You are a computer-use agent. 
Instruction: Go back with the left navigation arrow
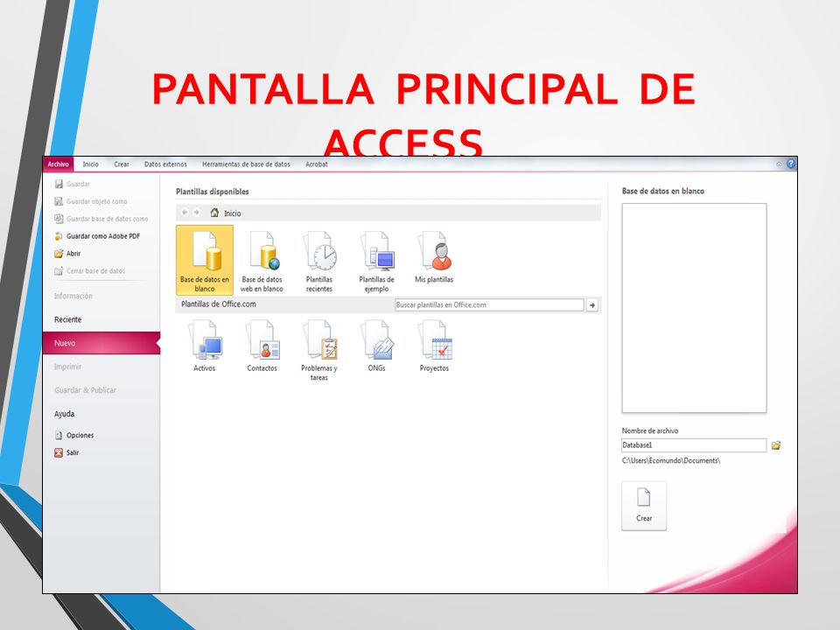coord(185,213)
